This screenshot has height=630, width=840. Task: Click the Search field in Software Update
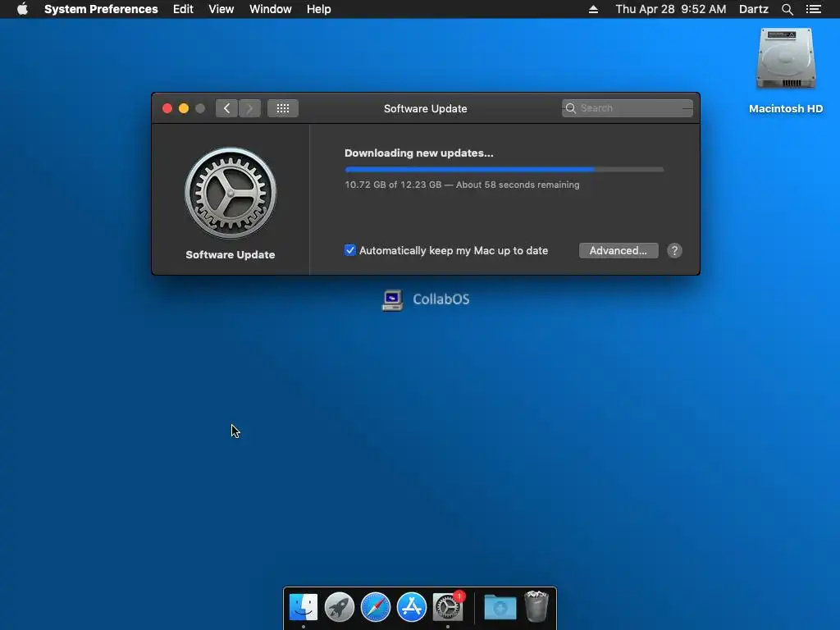pyautogui.click(x=628, y=108)
